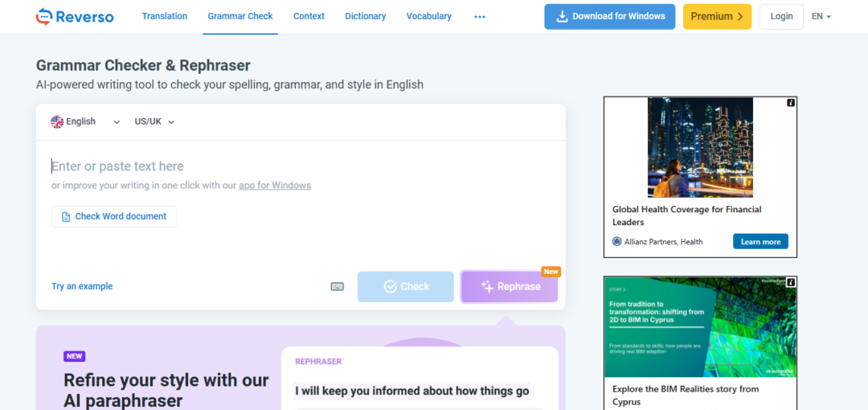Click the three-dots more menu
Image resolution: width=868 pixels, height=410 pixels.
480,16
